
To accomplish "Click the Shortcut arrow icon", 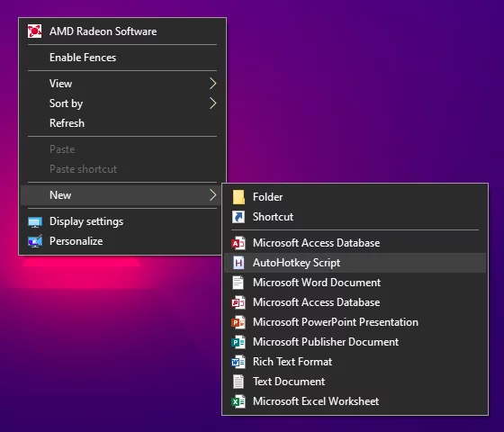I will point(238,217).
